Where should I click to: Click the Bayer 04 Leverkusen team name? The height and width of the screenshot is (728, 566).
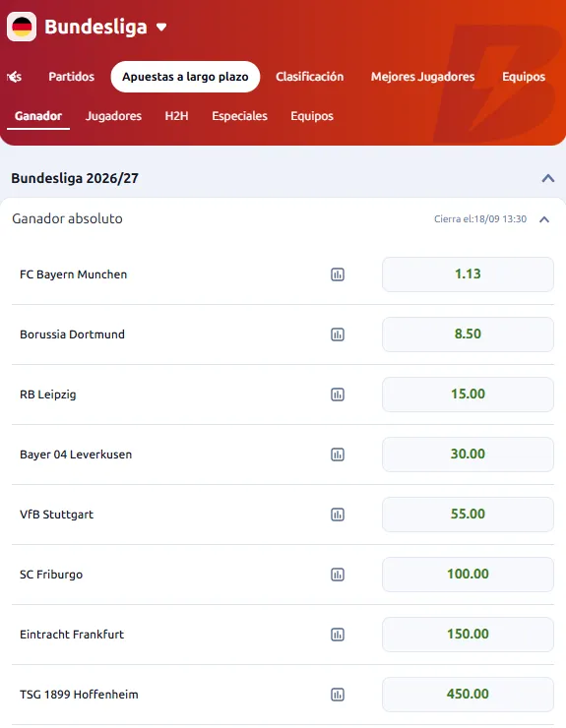[76, 455]
